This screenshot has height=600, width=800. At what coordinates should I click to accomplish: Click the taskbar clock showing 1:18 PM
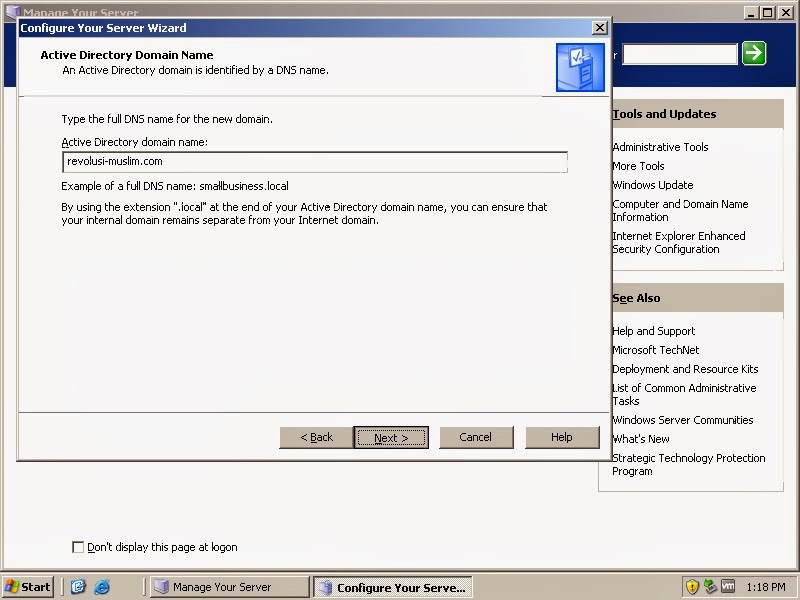[765, 587]
